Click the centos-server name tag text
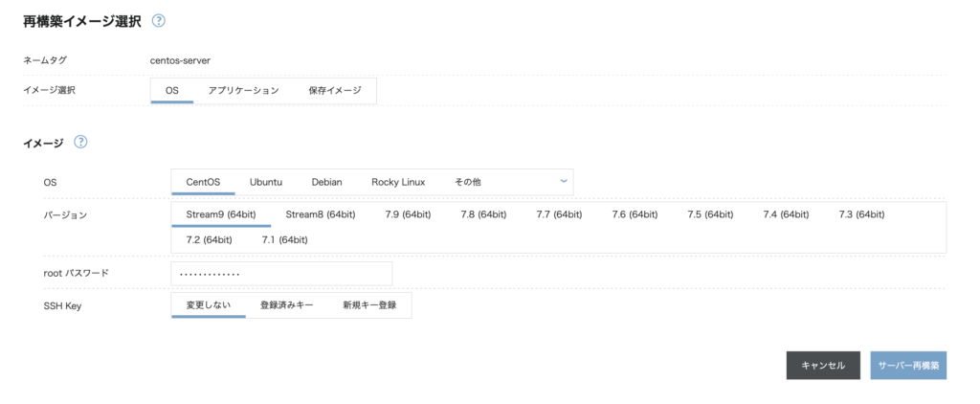 tap(181, 60)
